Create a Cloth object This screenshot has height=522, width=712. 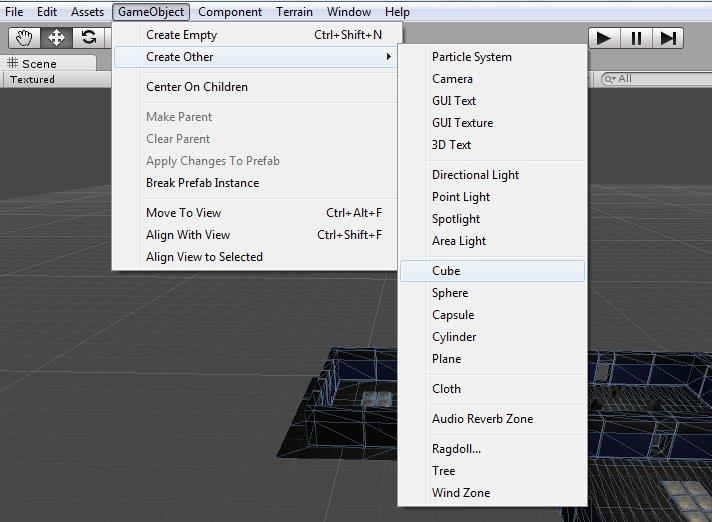click(493, 389)
